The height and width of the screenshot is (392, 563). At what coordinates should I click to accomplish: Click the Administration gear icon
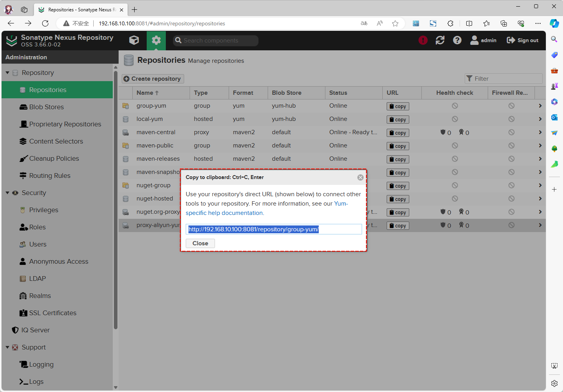(156, 40)
